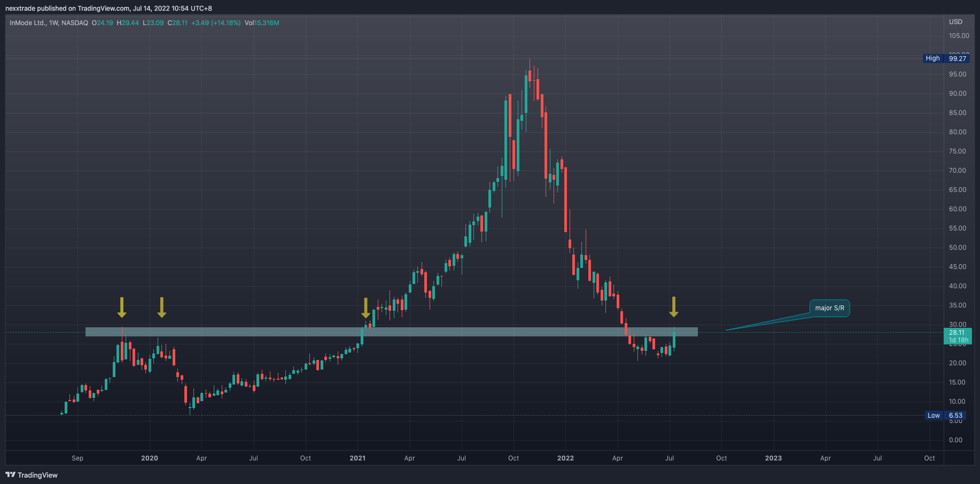This screenshot has height=484, width=980.
Task: Click the '2022' time axis label
Action: [x=565, y=458]
